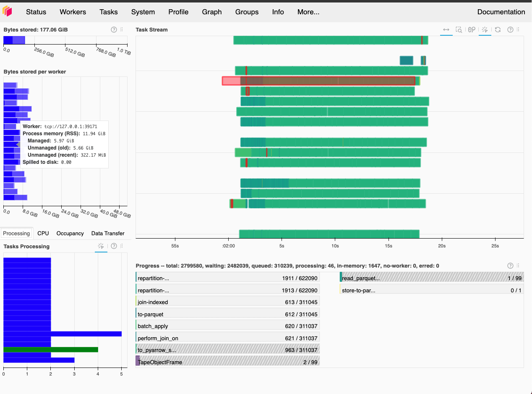Open Bytes stored toolbar overflow menu
This screenshot has width=532, height=394.
tap(122, 30)
